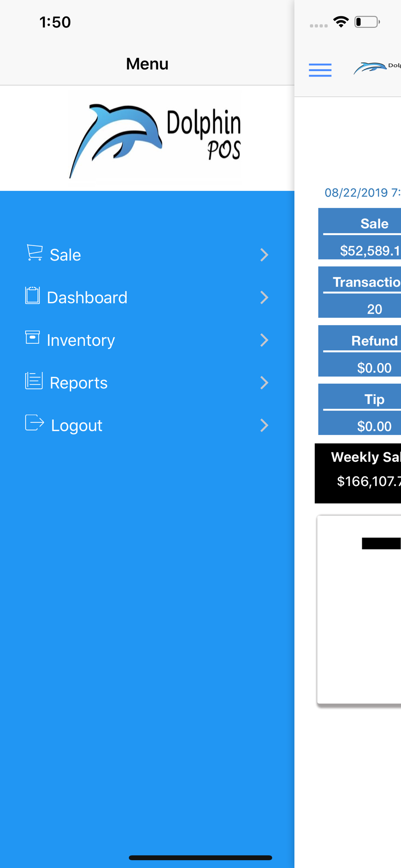Tap the white chart card below Weekly Sale

pyautogui.click(x=359, y=610)
